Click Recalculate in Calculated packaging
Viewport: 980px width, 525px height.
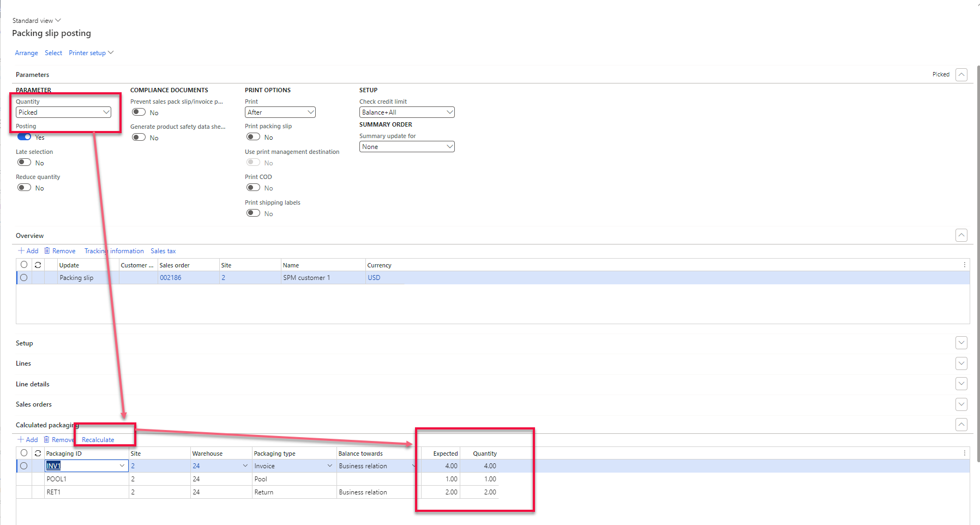point(98,440)
